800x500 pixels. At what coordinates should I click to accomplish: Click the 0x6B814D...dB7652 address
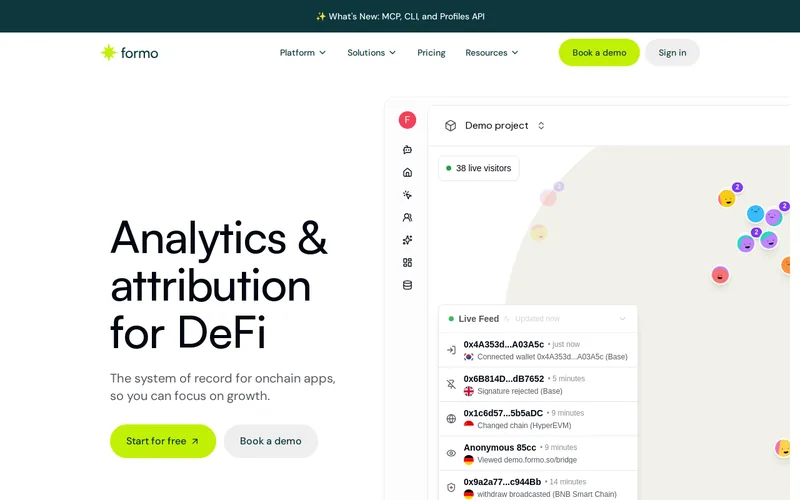(x=504, y=379)
